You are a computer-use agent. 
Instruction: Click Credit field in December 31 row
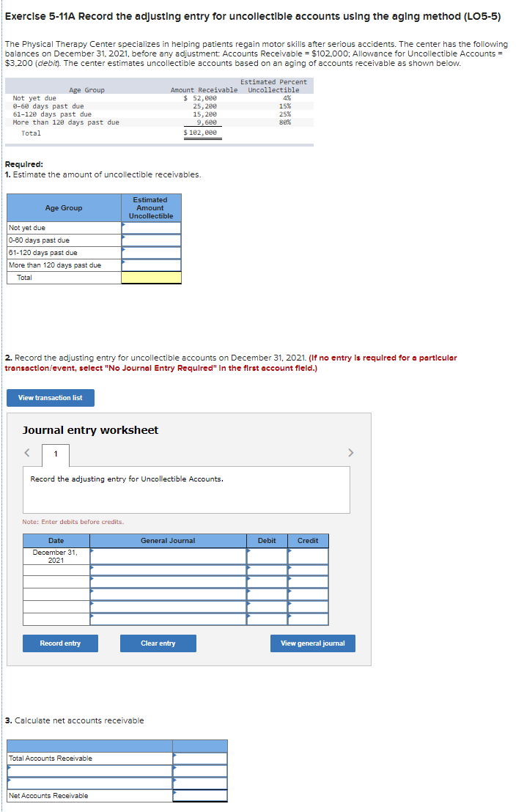pyautogui.click(x=308, y=556)
